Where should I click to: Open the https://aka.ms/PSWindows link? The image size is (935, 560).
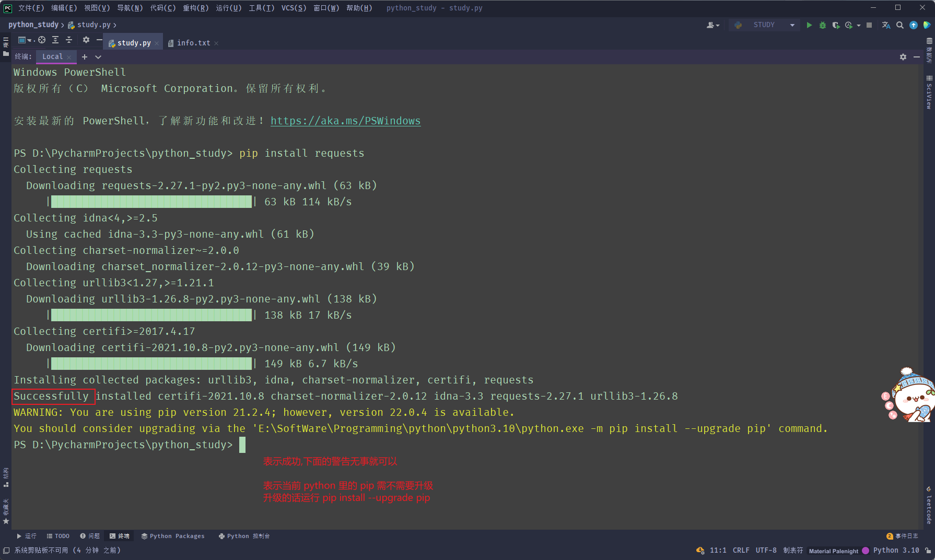(345, 121)
